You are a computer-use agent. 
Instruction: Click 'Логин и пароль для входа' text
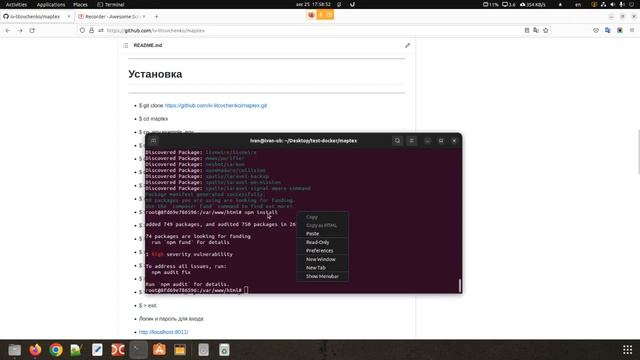pos(171,319)
